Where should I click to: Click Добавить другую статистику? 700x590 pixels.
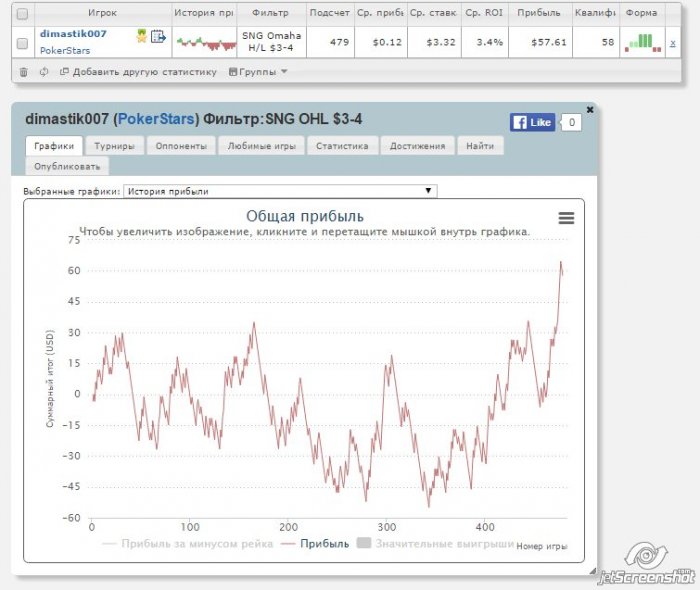138,72
